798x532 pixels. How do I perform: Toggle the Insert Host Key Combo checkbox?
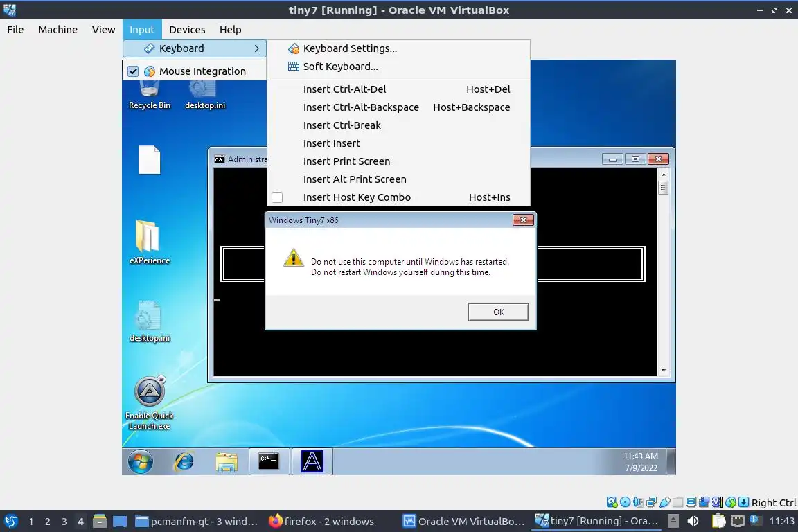[x=277, y=197]
